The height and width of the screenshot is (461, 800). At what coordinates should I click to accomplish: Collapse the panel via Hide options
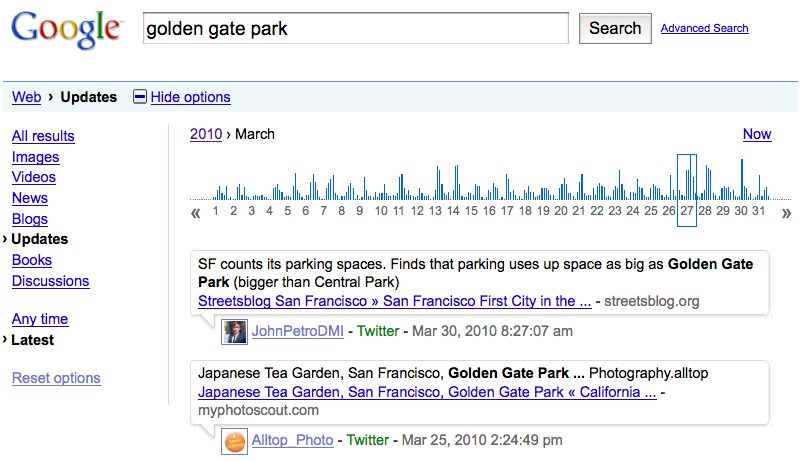pos(190,97)
